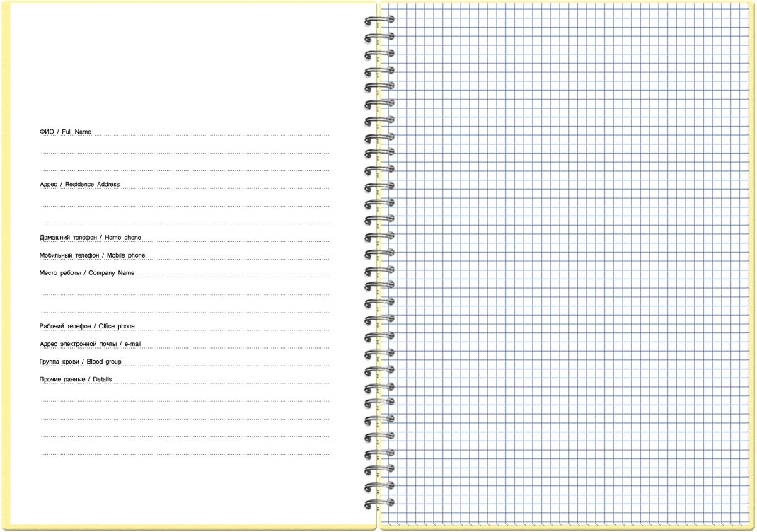Click the 'Домашний телефон / Home phone' label

[91, 238]
